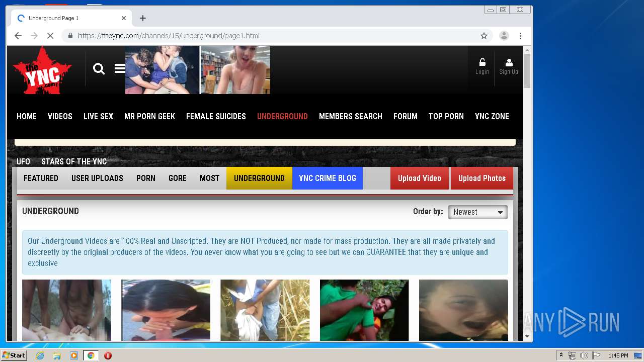Launch Internet Explorer from the taskbar
Viewport: 644px width, 362px height.
click(40, 355)
